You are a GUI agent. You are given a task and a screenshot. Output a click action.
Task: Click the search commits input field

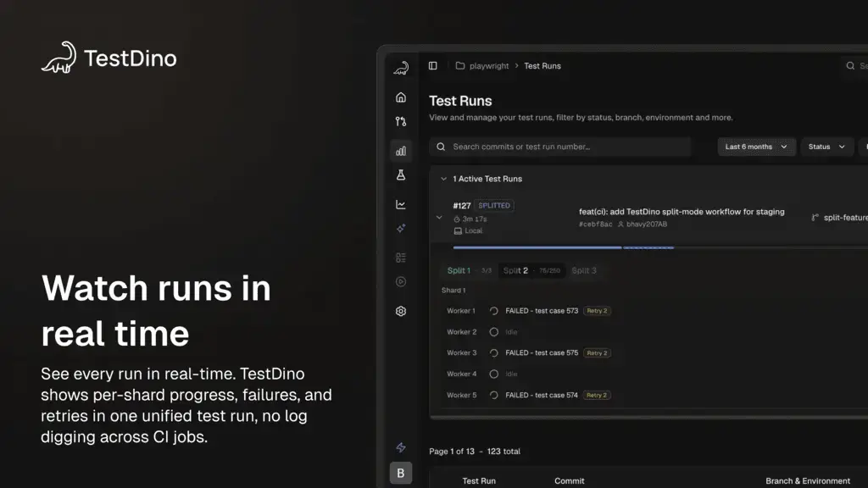[x=559, y=147]
